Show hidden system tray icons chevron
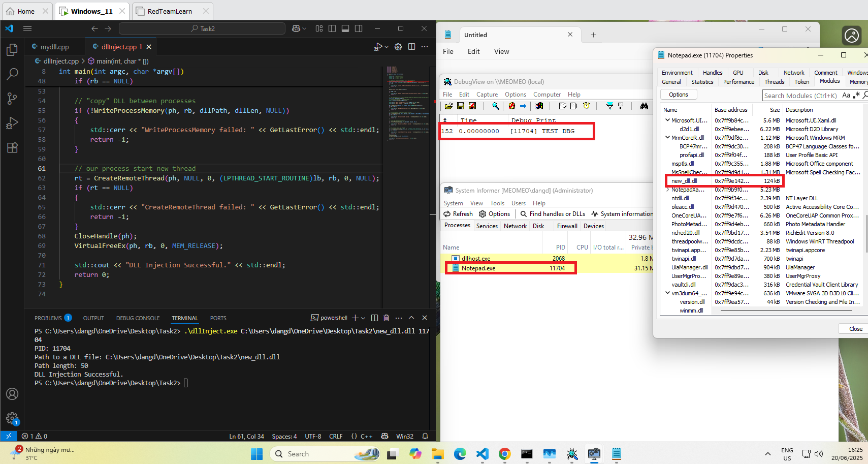Image resolution: width=868 pixels, height=464 pixels. click(767, 454)
